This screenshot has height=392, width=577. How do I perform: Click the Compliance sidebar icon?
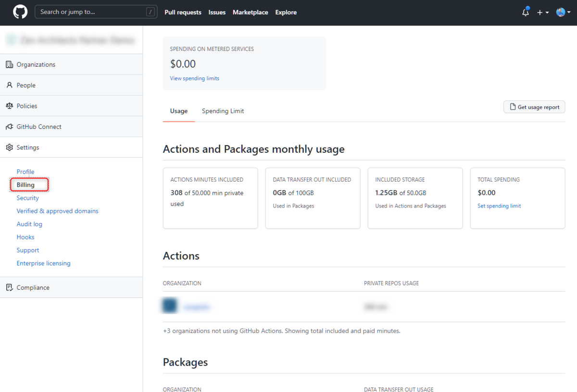9,287
